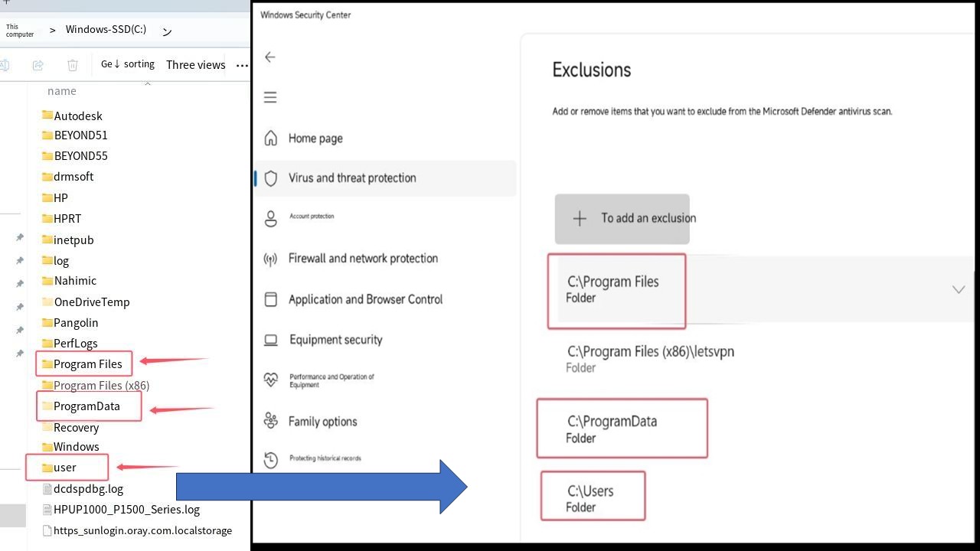Open the sorting dropdown in Explorer
Screen dimensions: 980x551
pyautogui.click(x=128, y=64)
